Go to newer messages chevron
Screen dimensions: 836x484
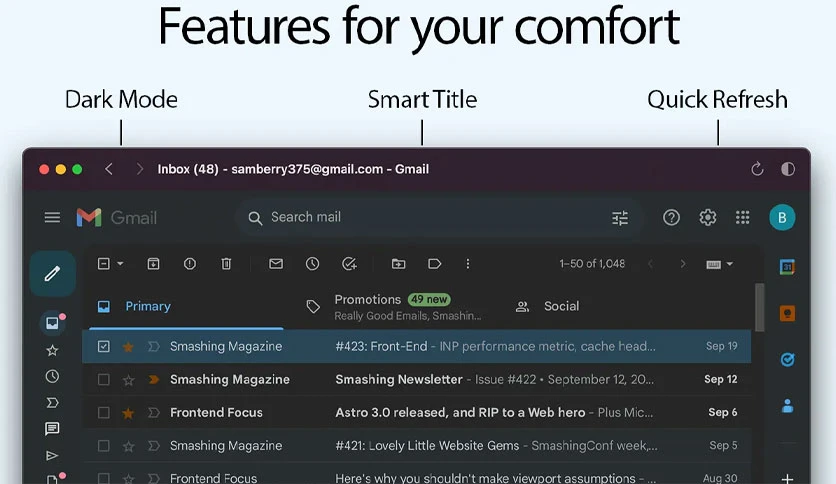coord(650,264)
